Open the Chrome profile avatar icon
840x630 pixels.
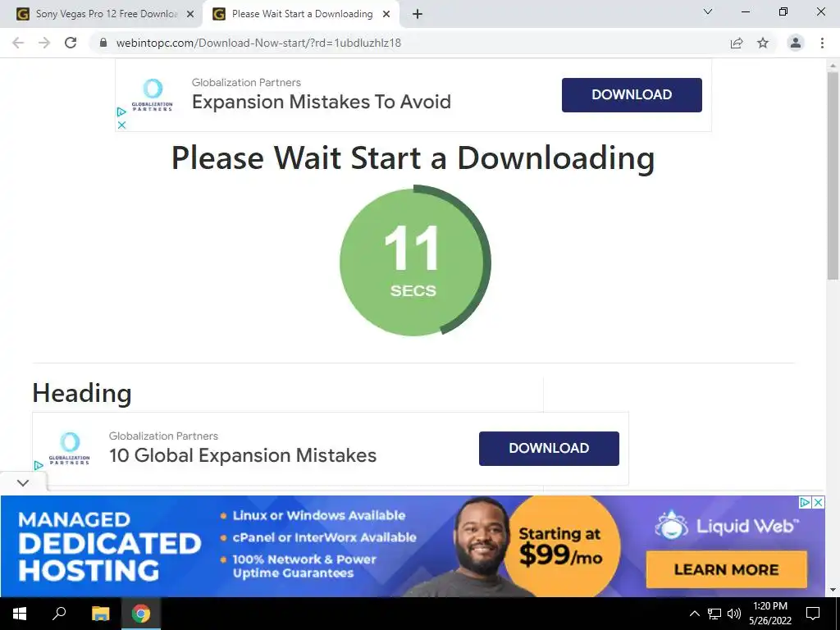(796, 43)
